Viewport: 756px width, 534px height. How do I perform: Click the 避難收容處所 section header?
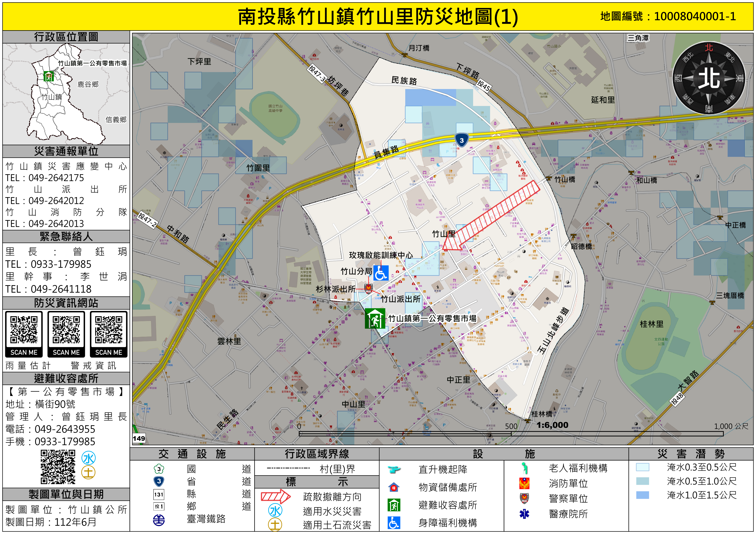66,378
